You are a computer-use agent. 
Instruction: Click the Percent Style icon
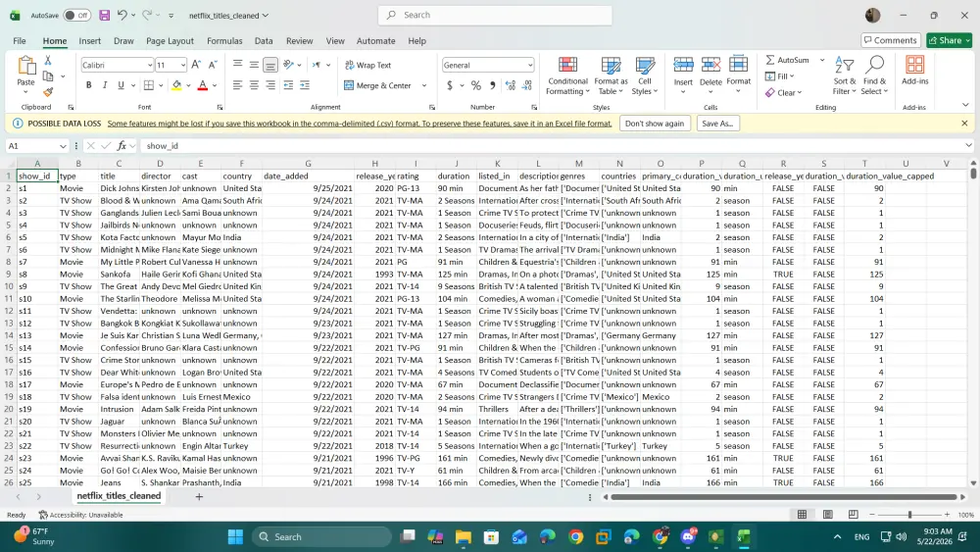pos(476,85)
